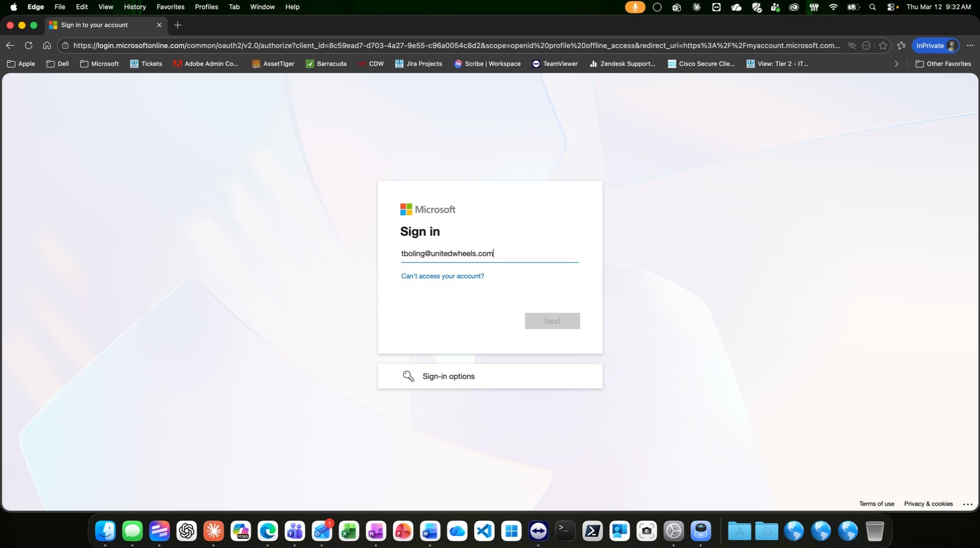The width and height of the screenshot is (980, 548).
Task: Open the Zendesk Support bookmark
Action: pos(622,64)
